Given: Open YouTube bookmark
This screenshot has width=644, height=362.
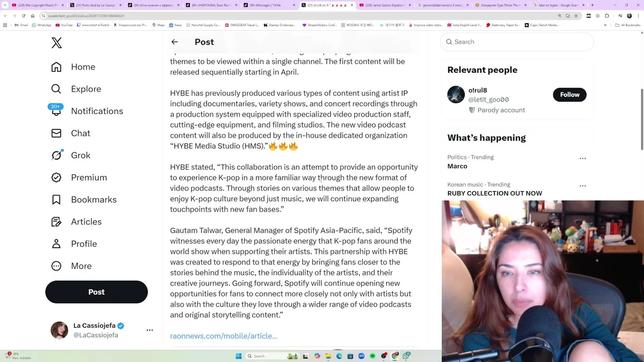Looking at the screenshot, I should [x=64, y=25].
